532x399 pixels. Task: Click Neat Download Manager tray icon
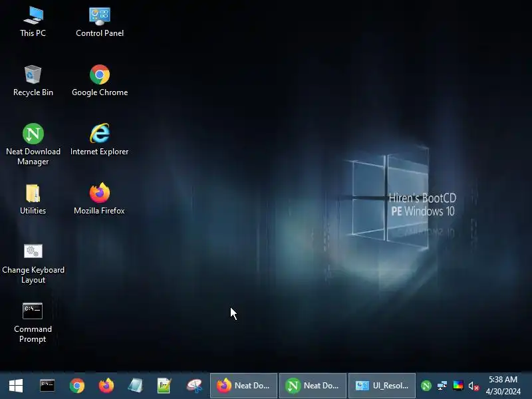coord(426,386)
